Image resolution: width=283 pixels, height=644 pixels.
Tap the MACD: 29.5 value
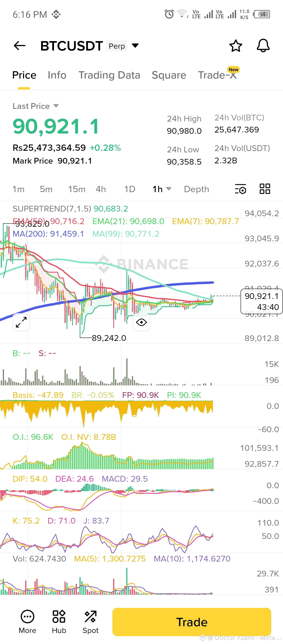(125, 479)
